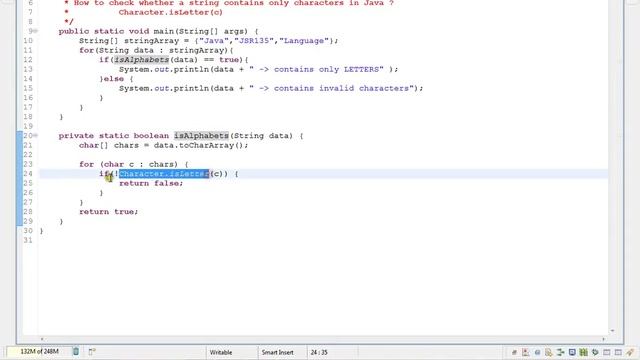Viewport: 640px width, 360px height.
Task: Open the eraser-shaped fast view icon in status bar
Action: pos(514,352)
